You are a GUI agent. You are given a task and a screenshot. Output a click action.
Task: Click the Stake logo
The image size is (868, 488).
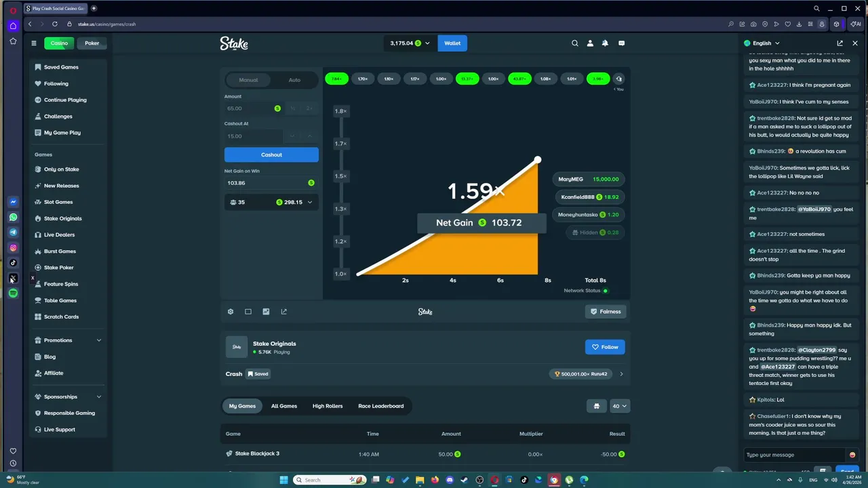click(x=234, y=43)
